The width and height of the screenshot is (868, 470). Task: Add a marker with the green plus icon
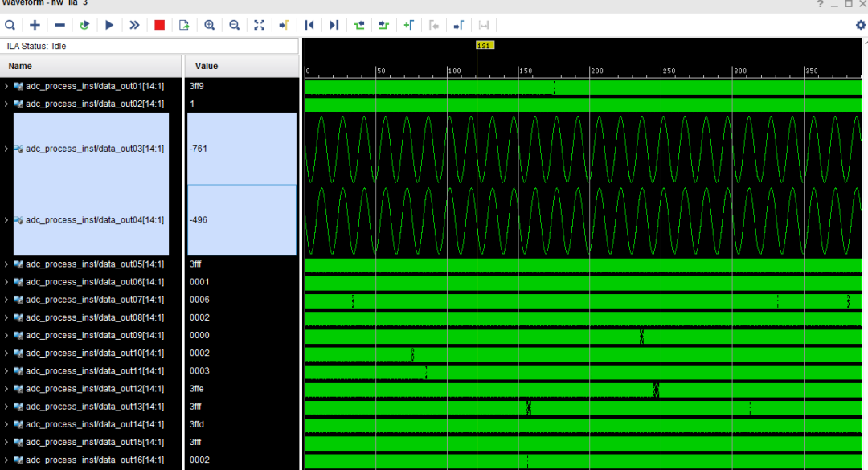pos(408,25)
